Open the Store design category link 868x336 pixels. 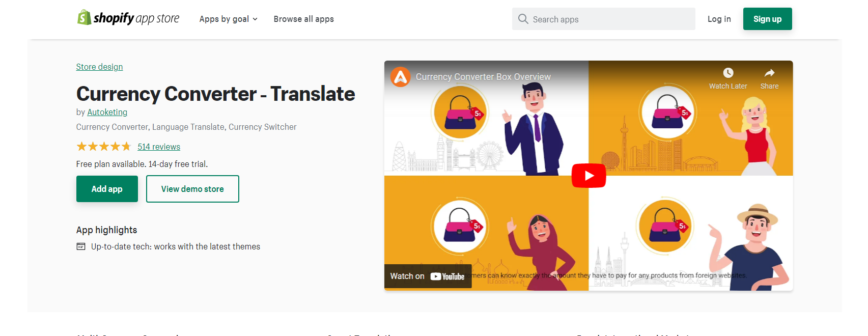pyautogui.click(x=99, y=67)
